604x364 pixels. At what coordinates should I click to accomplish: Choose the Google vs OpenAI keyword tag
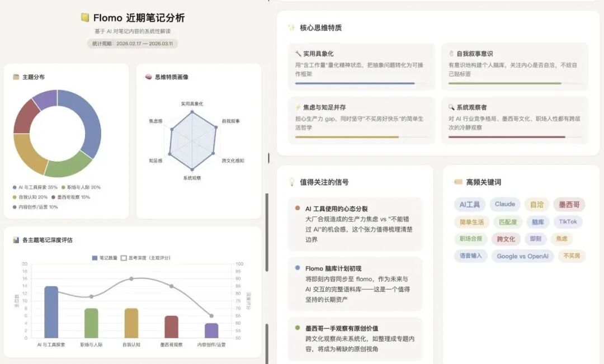pyautogui.click(x=522, y=256)
